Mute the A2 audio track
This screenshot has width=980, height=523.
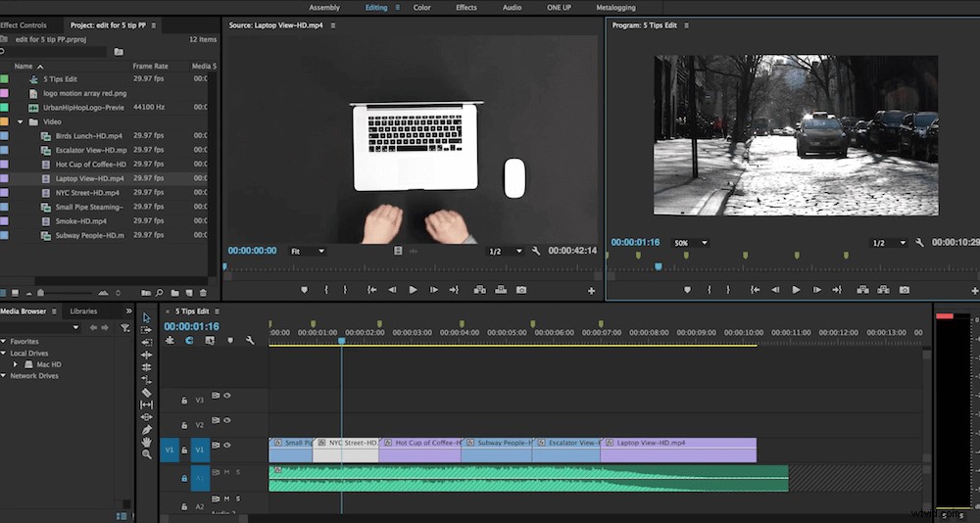point(227,499)
